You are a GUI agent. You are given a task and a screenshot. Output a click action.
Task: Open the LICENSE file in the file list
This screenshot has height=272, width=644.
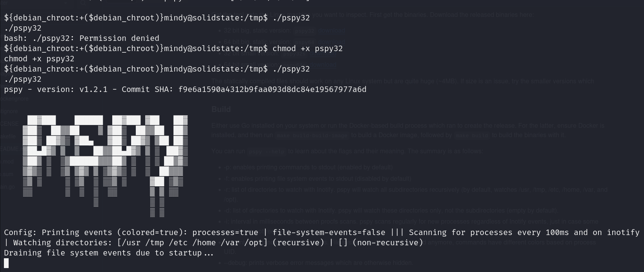coord(9,123)
